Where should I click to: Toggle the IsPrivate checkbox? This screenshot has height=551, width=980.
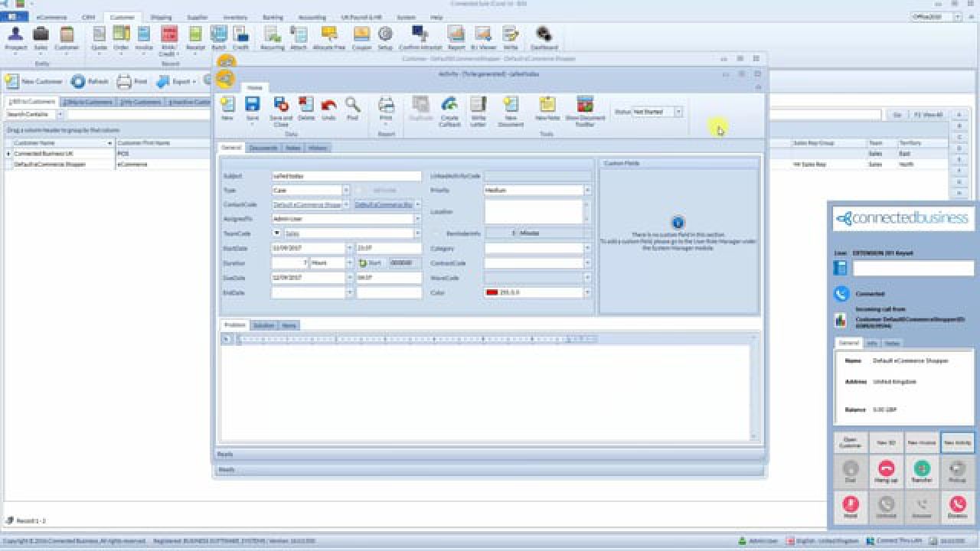(x=358, y=190)
